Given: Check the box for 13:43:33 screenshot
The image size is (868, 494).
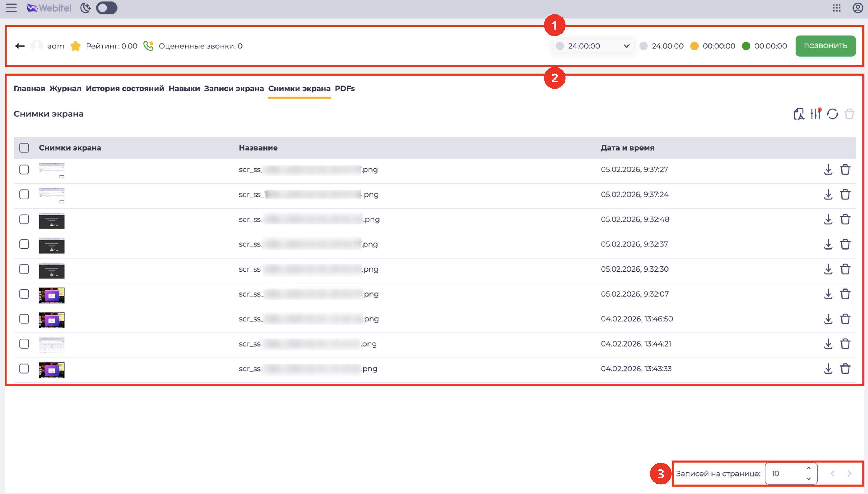Looking at the screenshot, I should [x=24, y=369].
